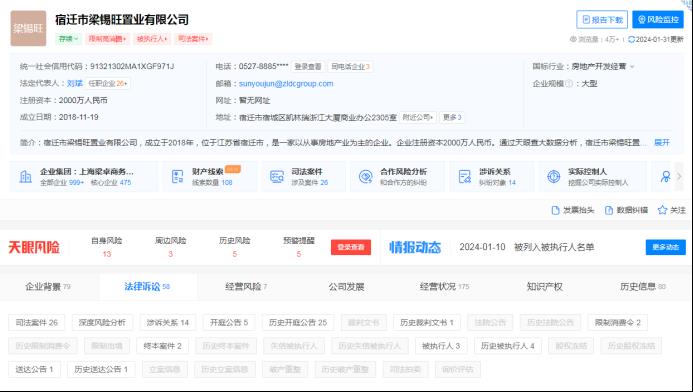693x392 pixels.
Task: Select 开庭公告 5 chip
Action: pos(229,323)
